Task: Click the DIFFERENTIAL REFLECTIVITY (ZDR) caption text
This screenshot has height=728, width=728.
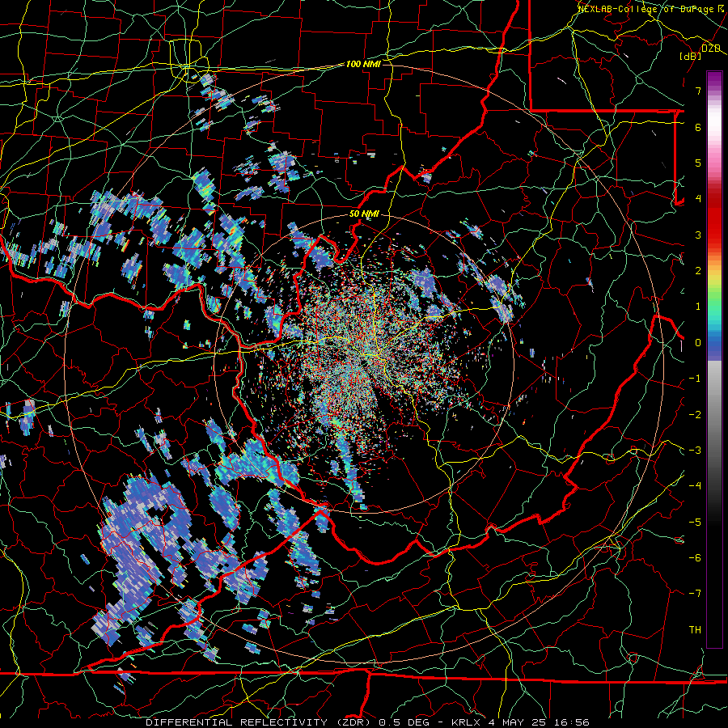Action: [x=259, y=722]
